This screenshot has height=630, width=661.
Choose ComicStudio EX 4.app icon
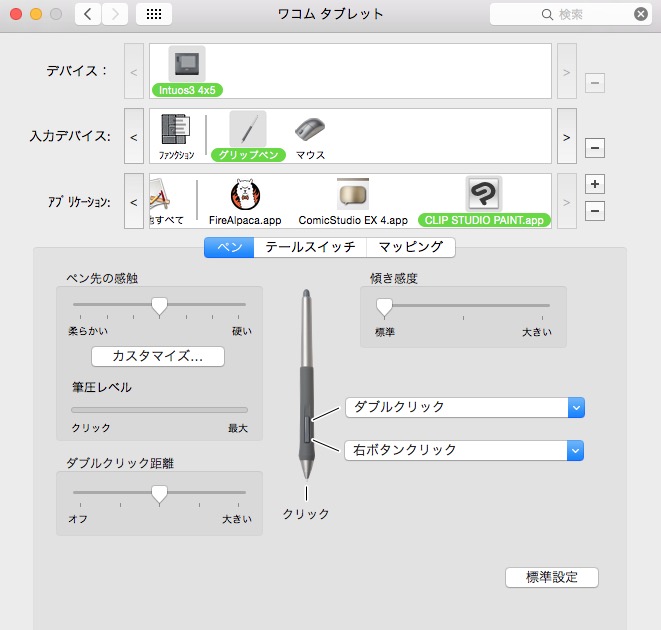[x=353, y=195]
